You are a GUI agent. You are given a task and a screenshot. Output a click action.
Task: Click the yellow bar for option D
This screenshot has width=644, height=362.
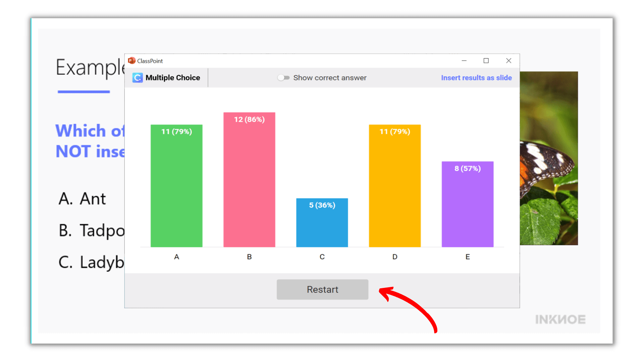[x=395, y=186]
